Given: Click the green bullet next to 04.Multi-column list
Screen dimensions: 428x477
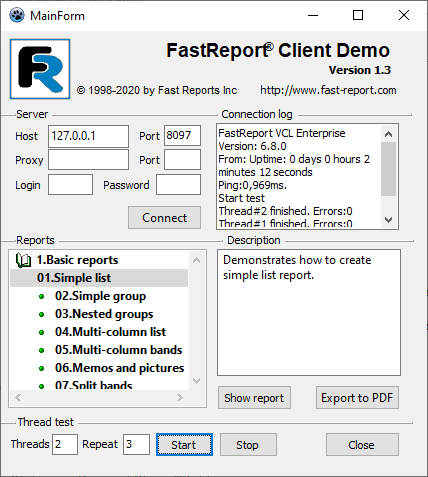Looking at the screenshot, I should pyautogui.click(x=41, y=332).
